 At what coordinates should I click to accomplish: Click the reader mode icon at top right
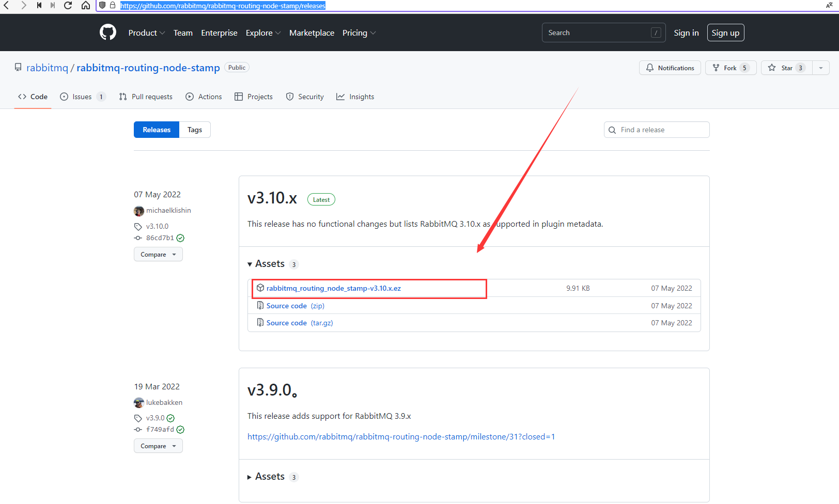click(x=829, y=5)
